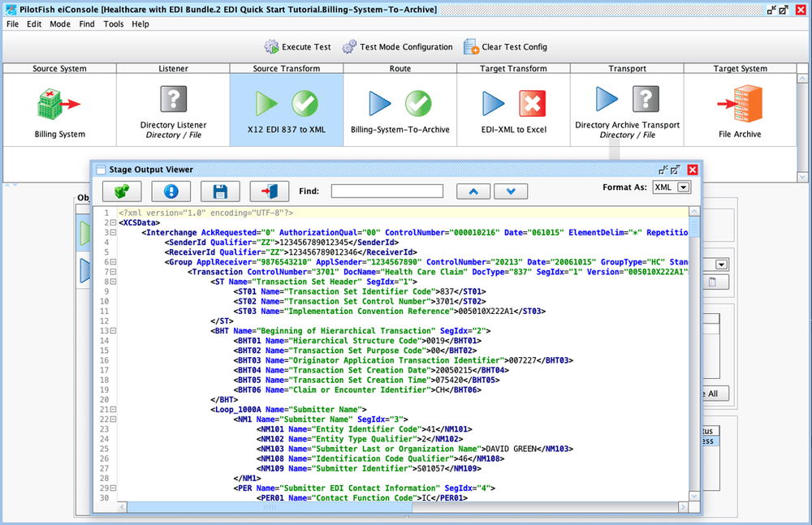Save output with the floppy disk button

(220, 191)
